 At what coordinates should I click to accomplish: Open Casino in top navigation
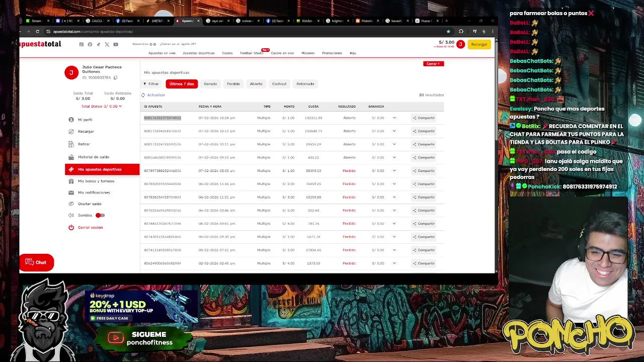(x=227, y=53)
